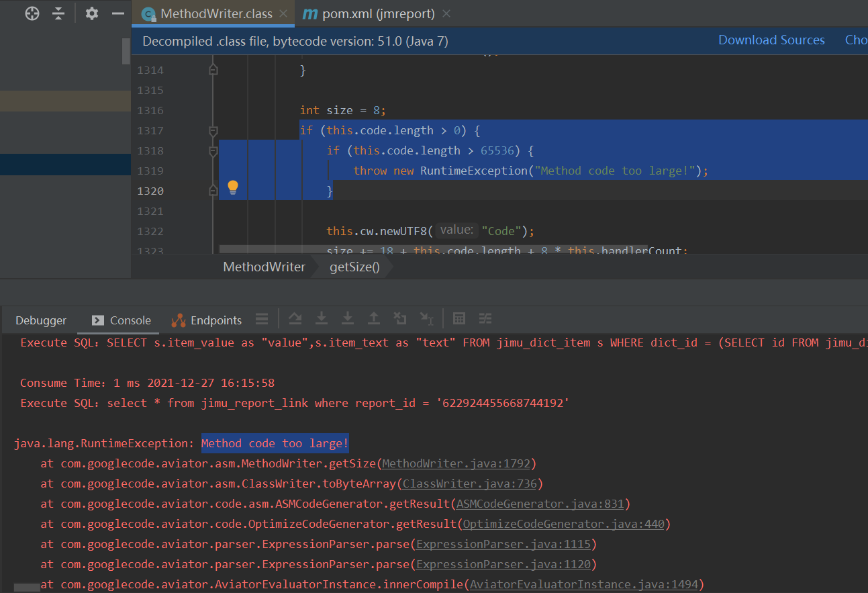Collapse the fold marker at line 1320
This screenshot has width=868, height=593.
pos(213,191)
